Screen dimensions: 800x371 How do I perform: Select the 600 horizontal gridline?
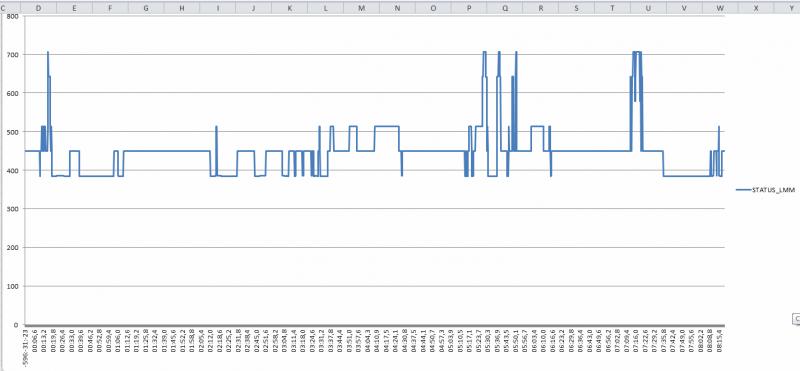(374, 93)
